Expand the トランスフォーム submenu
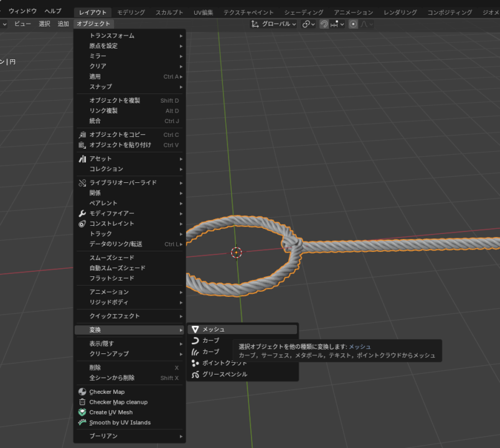The width and height of the screenshot is (500, 448). point(111,35)
